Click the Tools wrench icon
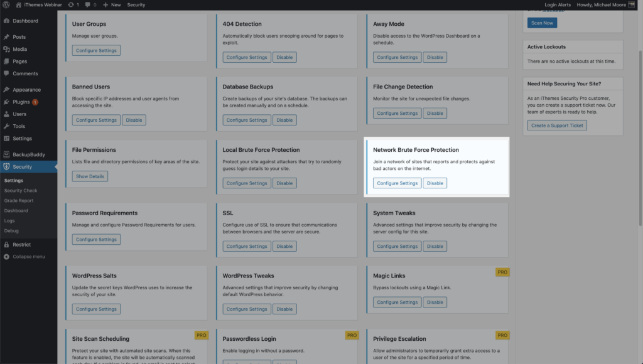The image size is (643, 364). tap(6, 127)
